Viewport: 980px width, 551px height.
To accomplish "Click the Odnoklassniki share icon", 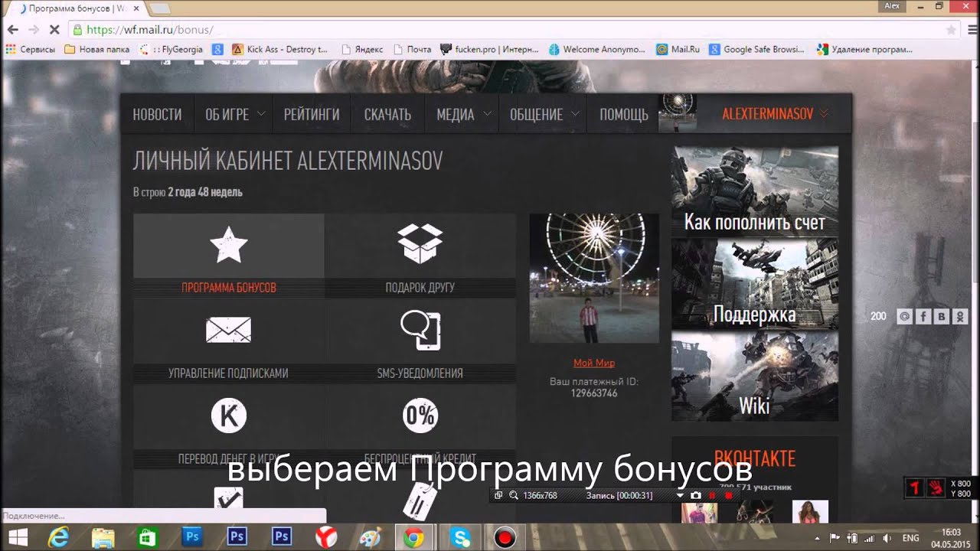I will [x=960, y=316].
